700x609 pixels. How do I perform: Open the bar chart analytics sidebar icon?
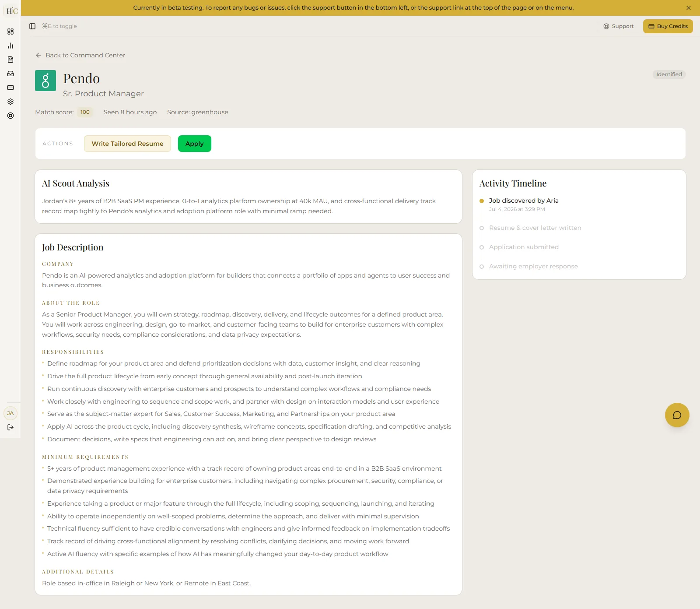click(10, 46)
